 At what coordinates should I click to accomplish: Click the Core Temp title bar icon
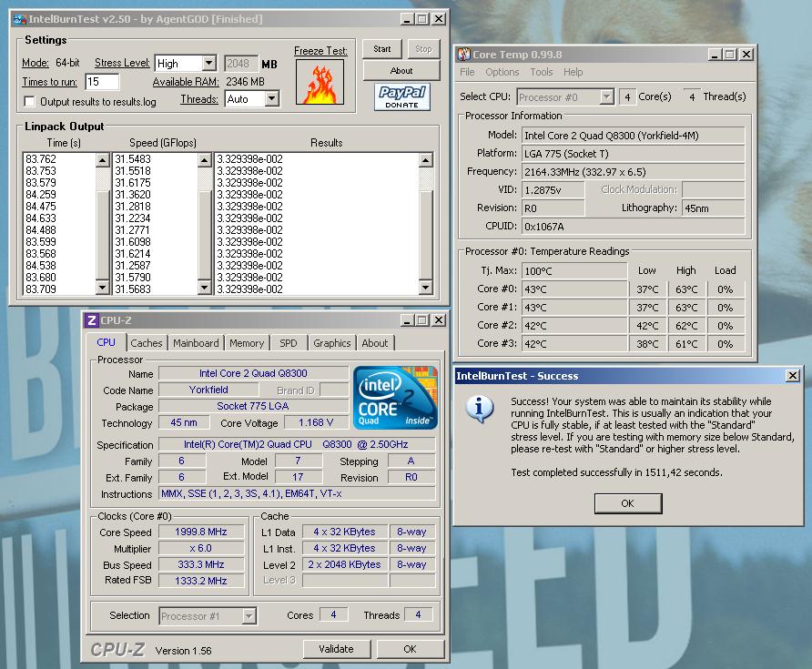tap(464, 55)
